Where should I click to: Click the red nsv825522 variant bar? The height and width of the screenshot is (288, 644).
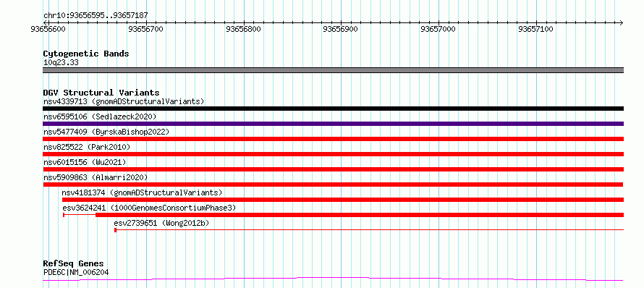point(333,154)
